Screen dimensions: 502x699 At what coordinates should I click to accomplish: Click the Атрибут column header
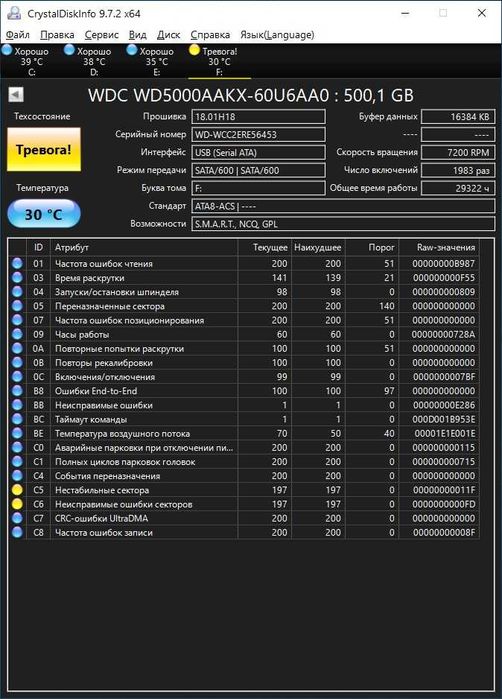(x=144, y=247)
